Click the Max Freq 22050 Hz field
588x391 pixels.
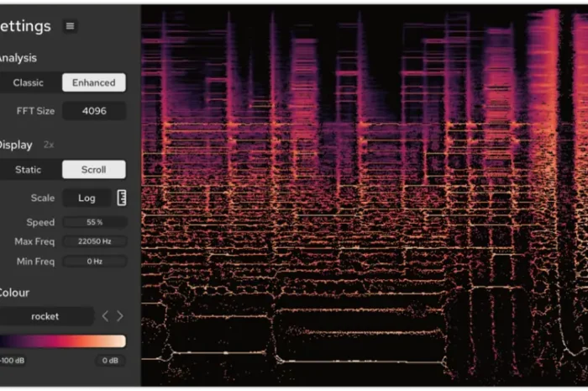coord(94,241)
